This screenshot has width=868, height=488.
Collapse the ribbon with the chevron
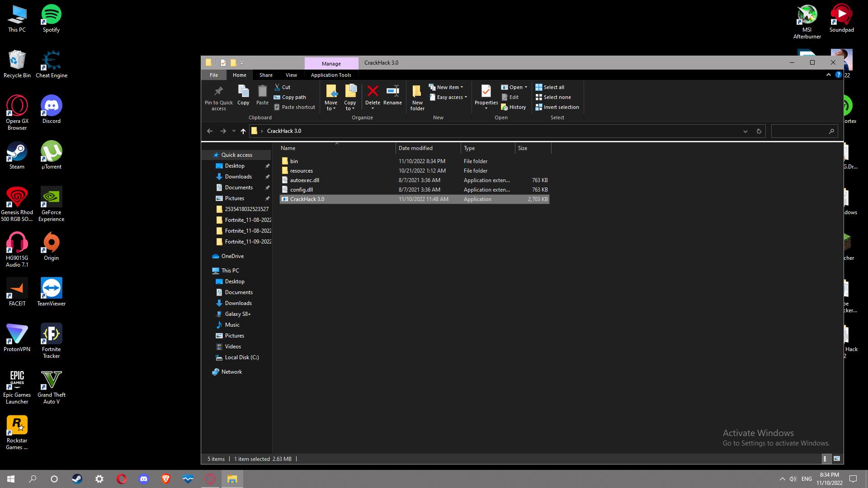[x=829, y=75]
